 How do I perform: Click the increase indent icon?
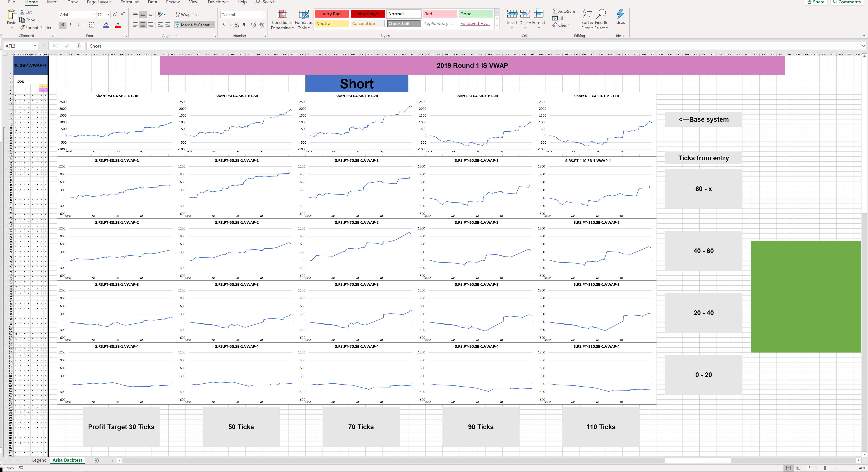(168, 25)
